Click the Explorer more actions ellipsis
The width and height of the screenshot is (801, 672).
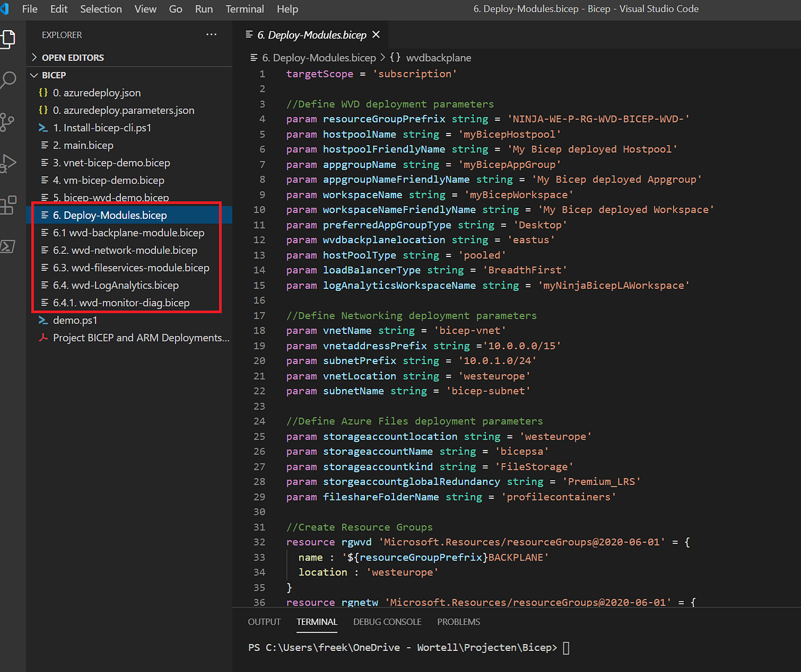click(211, 34)
